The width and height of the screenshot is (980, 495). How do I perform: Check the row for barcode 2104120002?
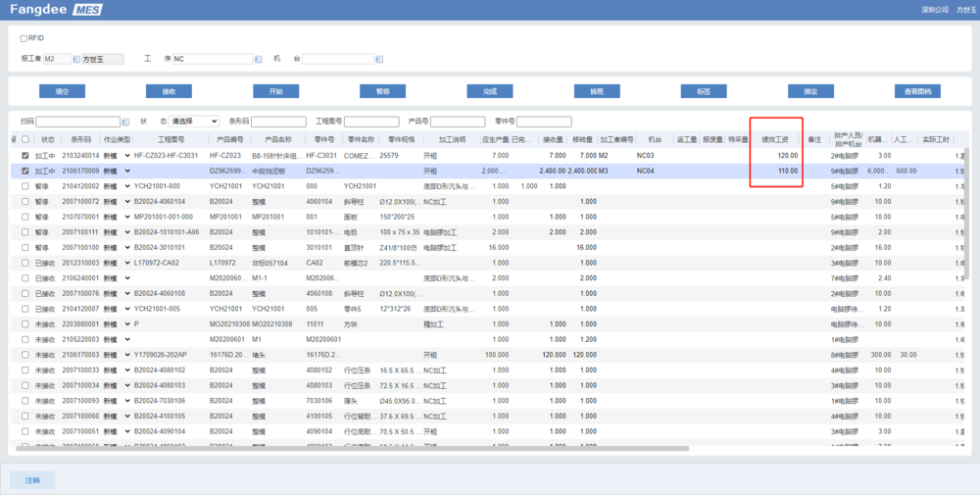25,185
